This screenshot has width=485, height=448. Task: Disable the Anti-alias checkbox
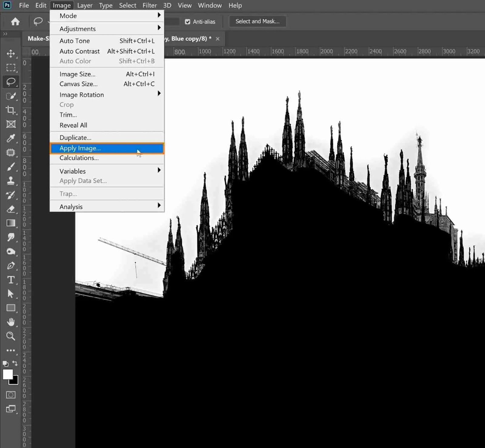pos(188,22)
